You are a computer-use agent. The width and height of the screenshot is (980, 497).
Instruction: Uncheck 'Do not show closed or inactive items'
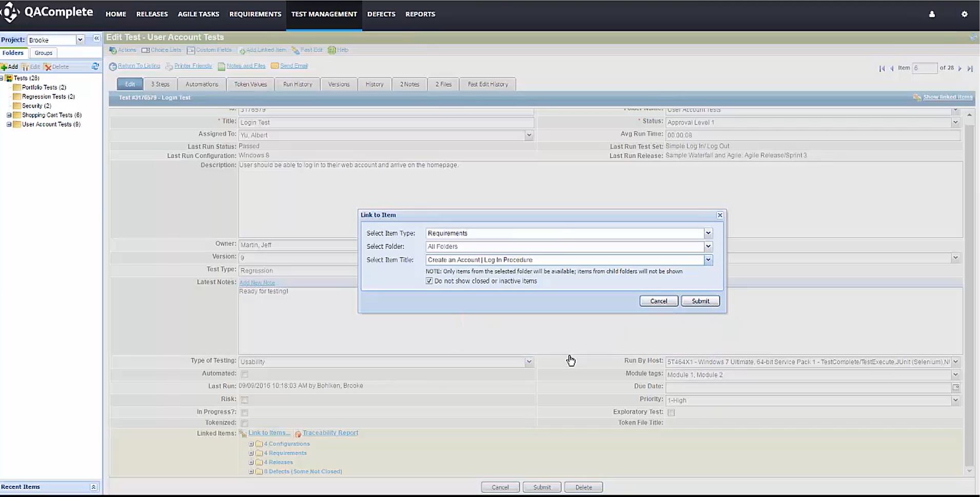point(429,281)
